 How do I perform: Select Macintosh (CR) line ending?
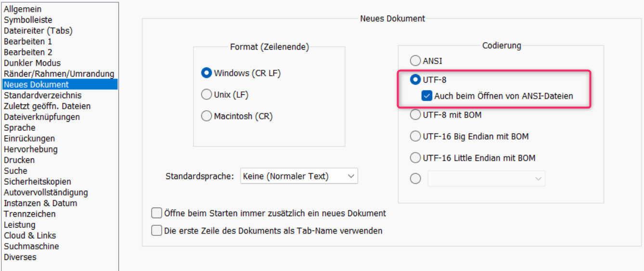(x=206, y=116)
